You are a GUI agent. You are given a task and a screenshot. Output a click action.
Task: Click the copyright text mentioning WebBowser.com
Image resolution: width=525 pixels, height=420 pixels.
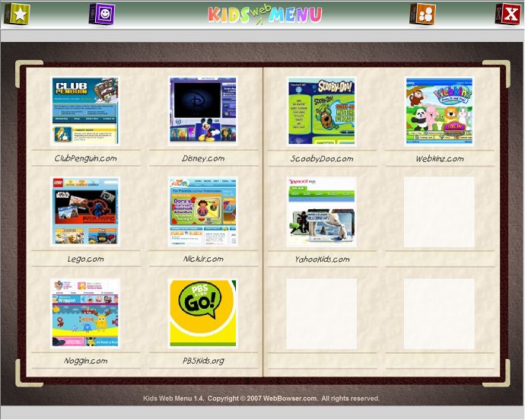(261, 398)
